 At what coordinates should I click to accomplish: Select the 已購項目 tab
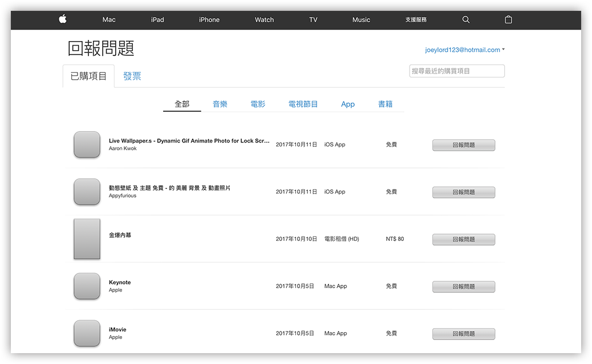pos(89,76)
